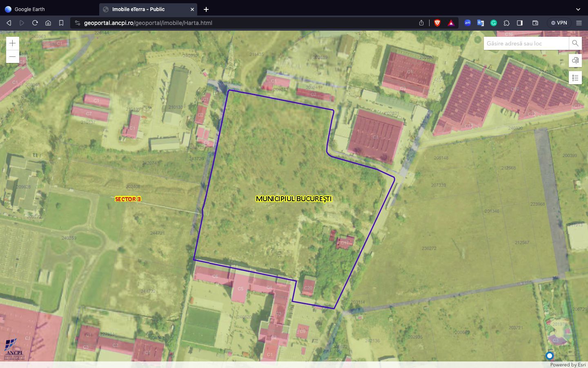The image size is (588, 368).
Task: Open the parcel query search tool
Action: pos(575,61)
